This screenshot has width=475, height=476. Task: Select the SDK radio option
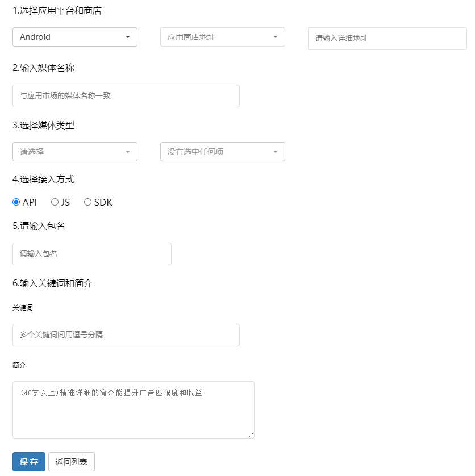(x=88, y=202)
